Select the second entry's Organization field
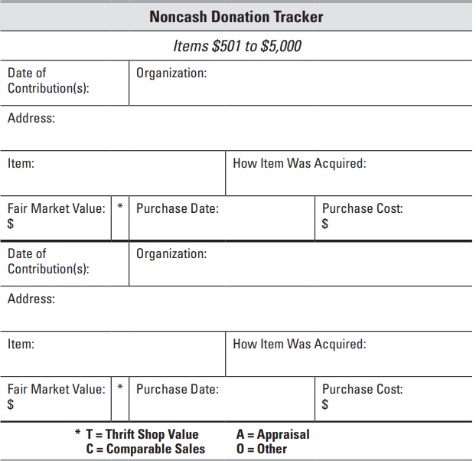This screenshot has height=461, width=476. [x=300, y=262]
